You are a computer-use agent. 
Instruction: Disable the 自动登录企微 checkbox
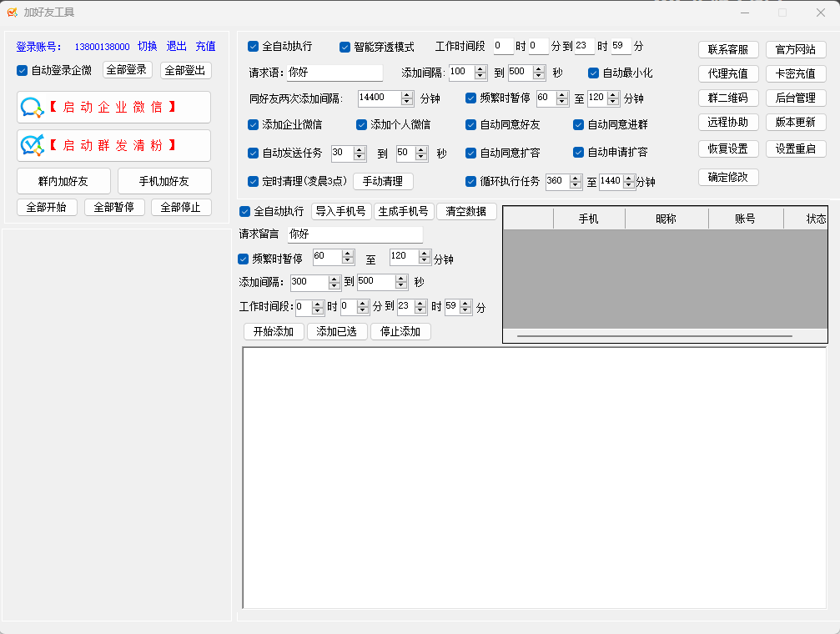coord(23,71)
